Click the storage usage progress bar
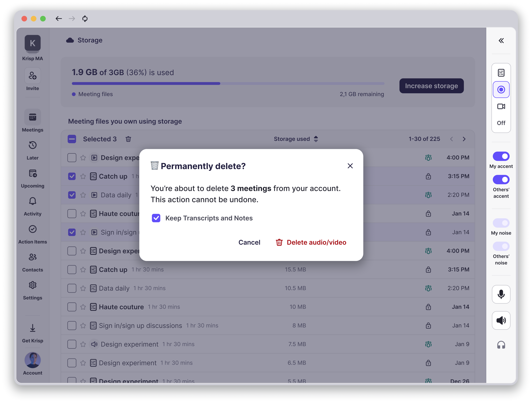Viewport: 532px width, 403px height. point(228,83)
